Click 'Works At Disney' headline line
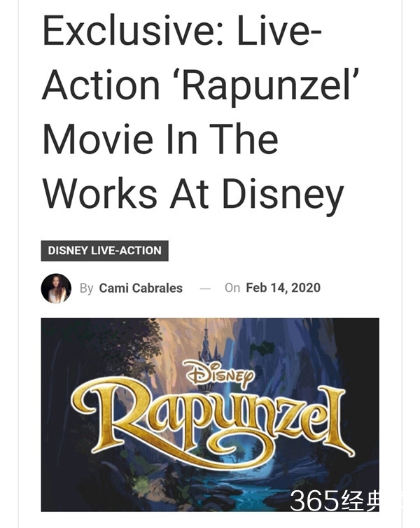The width and height of the screenshot is (420, 528). 193,194
